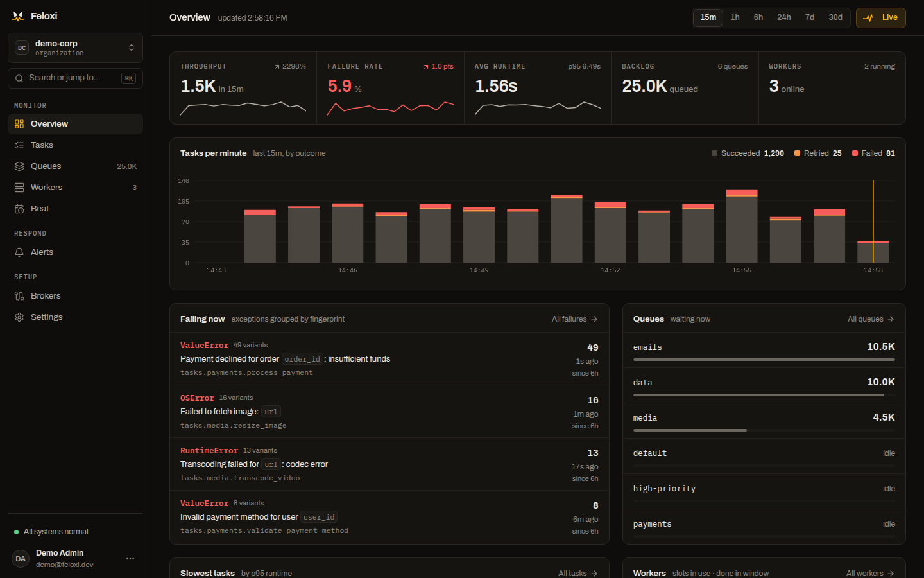The image size is (924, 578).
Task: Open RuntimeError transcoding failed entry
Action: tap(389, 464)
